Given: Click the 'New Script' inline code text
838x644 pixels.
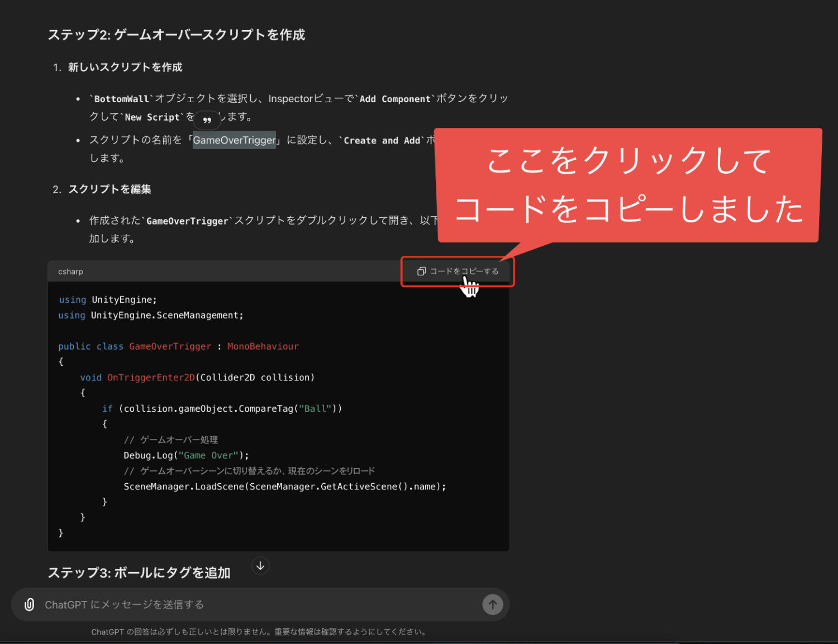Looking at the screenshot, I should pos(152,117).
